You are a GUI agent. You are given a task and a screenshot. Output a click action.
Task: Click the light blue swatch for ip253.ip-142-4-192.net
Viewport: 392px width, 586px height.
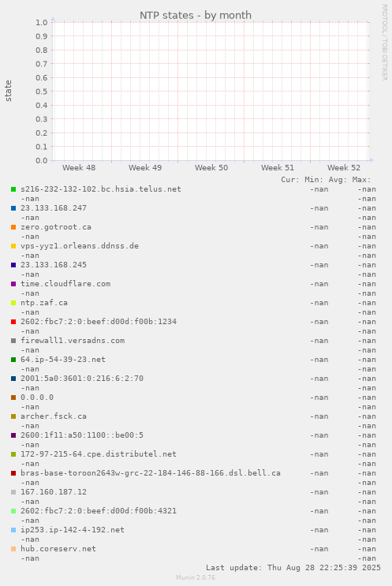[x=13, y=530]
